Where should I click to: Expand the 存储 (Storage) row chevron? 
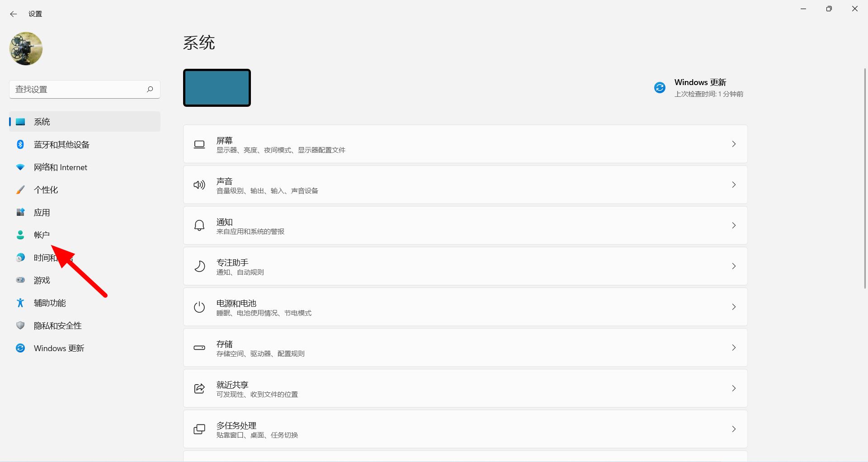tap(733, 348)
